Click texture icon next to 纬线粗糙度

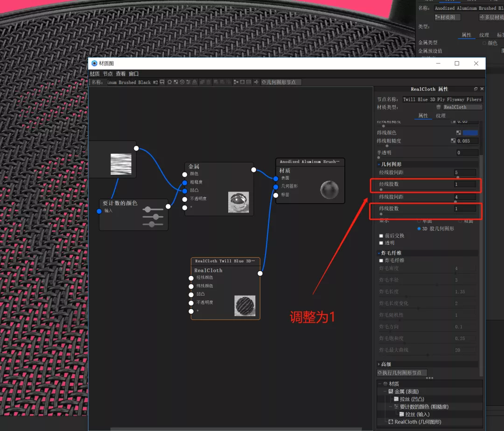point(453,141)
